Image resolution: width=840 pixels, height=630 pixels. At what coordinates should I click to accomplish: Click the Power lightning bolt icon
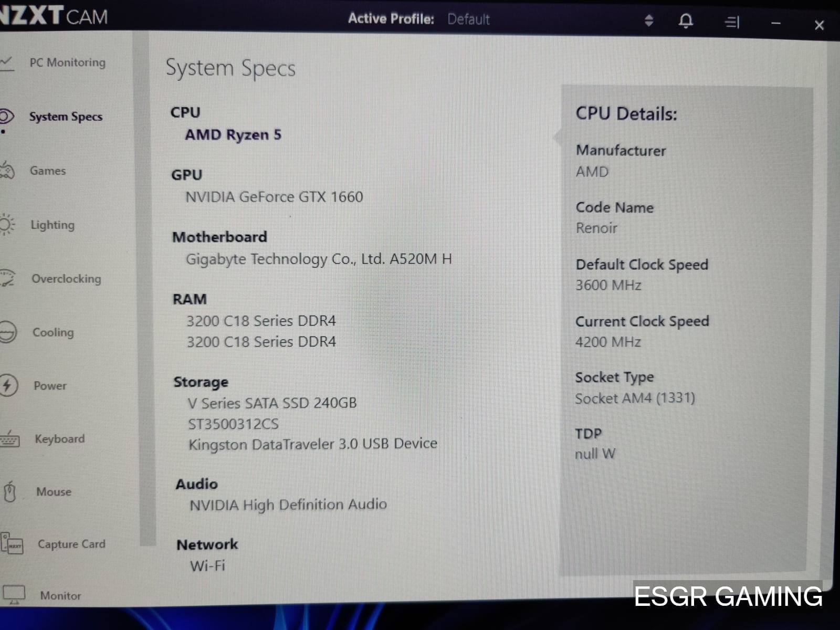pos(8,385)
